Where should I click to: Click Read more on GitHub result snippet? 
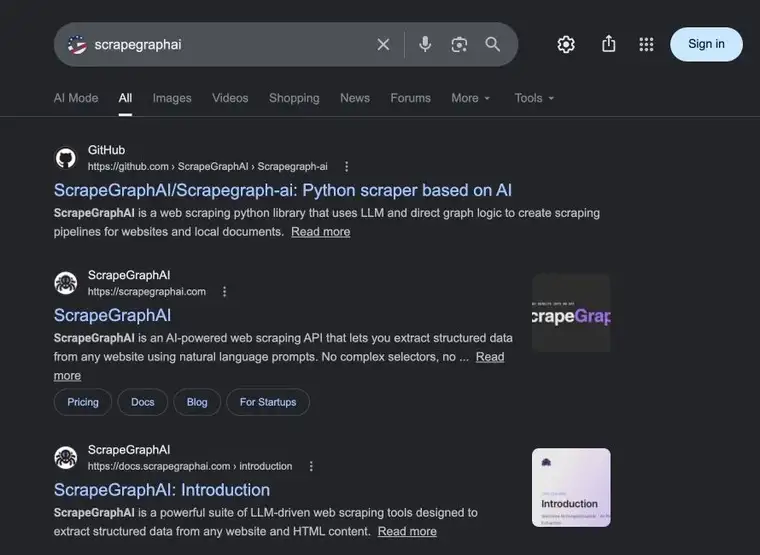(x=320, y=232)
